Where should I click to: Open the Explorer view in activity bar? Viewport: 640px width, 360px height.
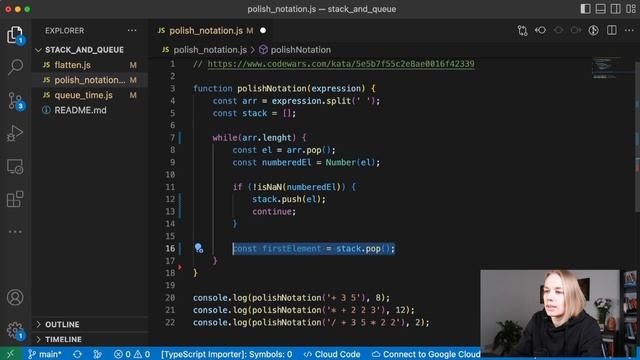click(15, 35)
